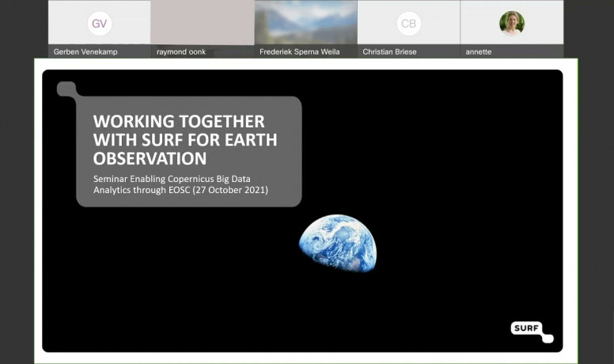The width and height of the screenshot is (614, 364).
Task: Click the name label 'Gerben Venekamp'
Action: pyautogui.click(x=85, y=51)
